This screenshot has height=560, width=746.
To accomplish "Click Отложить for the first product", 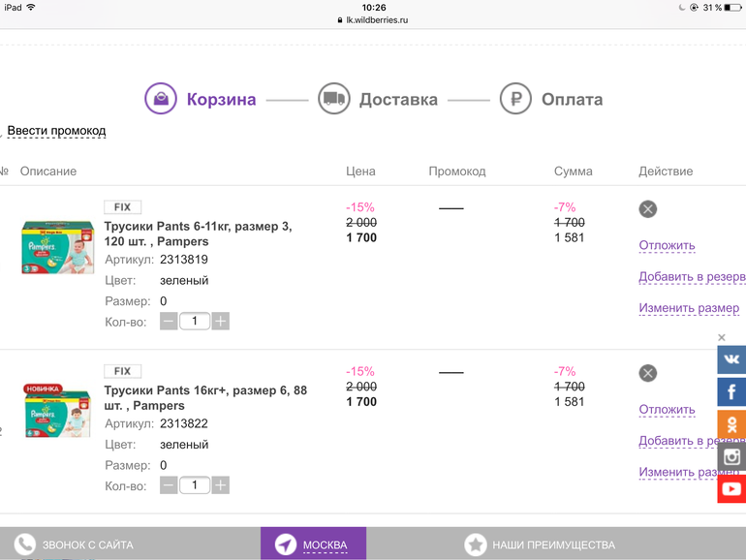I will pos(667,245).
